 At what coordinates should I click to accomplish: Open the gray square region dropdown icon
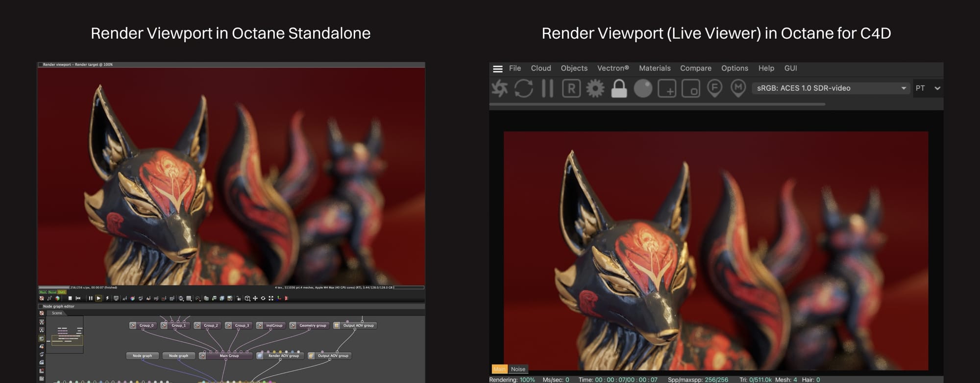[189, 298]
